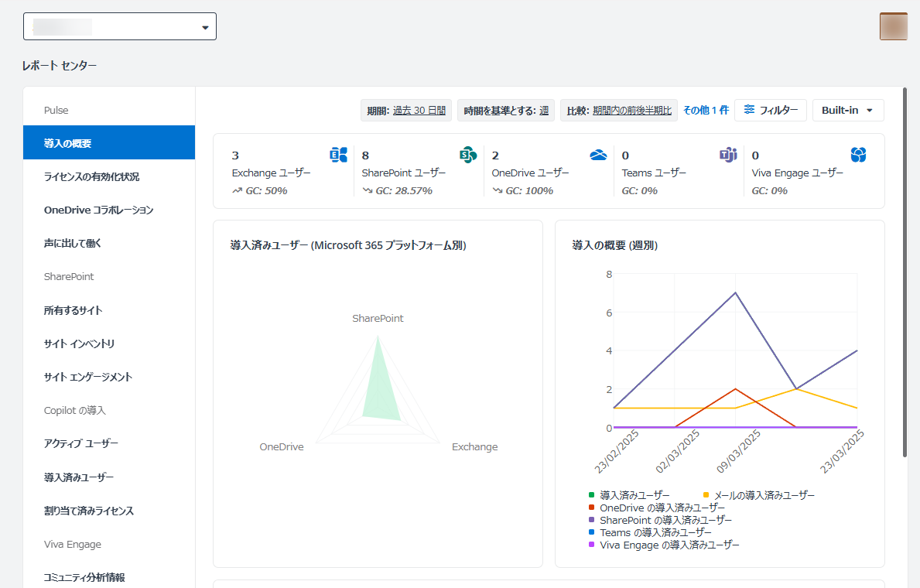920x588 pixels.
Task: Toggle Viva Engage の導入済みユーザー legend entry
Action: click(x=664, y=545)
